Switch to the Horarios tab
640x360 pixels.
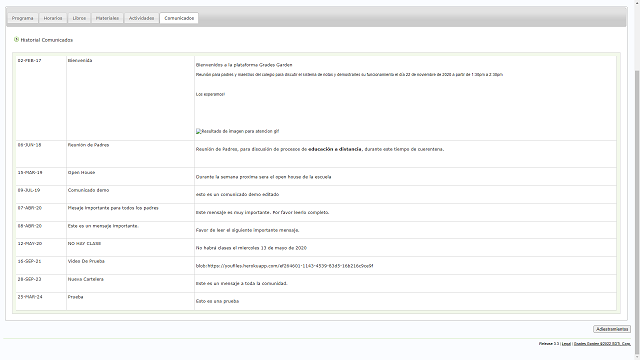point(53,18)
